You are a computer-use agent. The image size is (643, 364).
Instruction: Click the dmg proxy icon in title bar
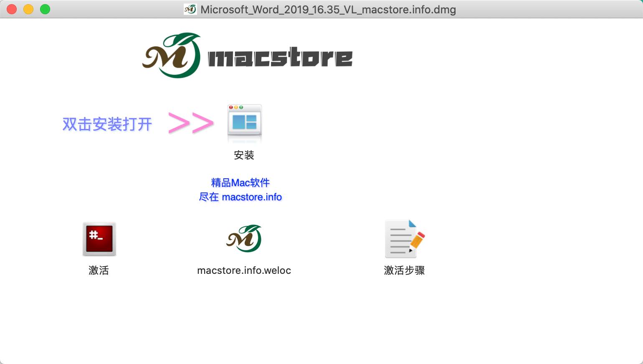click(190, 9)
